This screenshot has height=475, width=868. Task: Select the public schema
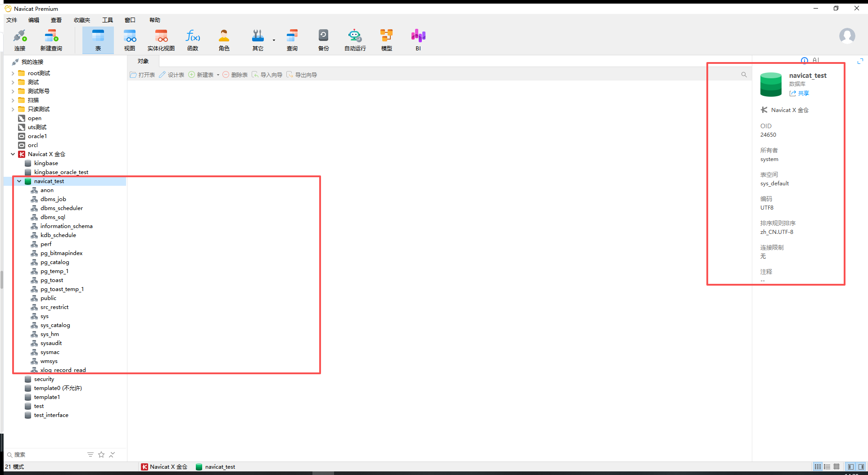(48, 298)
